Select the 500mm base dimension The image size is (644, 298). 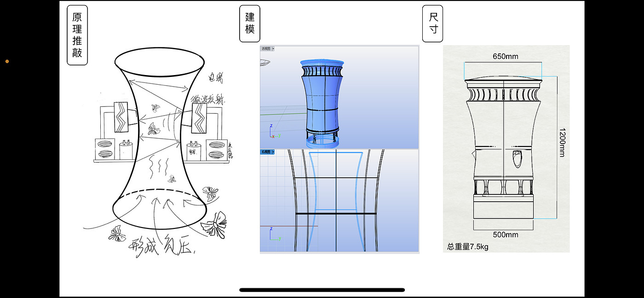(505, 235)
